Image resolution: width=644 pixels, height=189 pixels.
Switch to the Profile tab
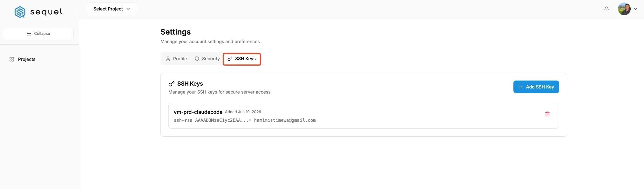tap(176, 59)
